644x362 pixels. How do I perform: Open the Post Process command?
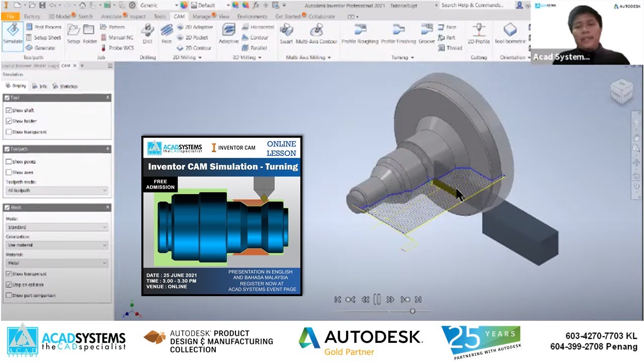pyautogui.click(x=43, y=27)
